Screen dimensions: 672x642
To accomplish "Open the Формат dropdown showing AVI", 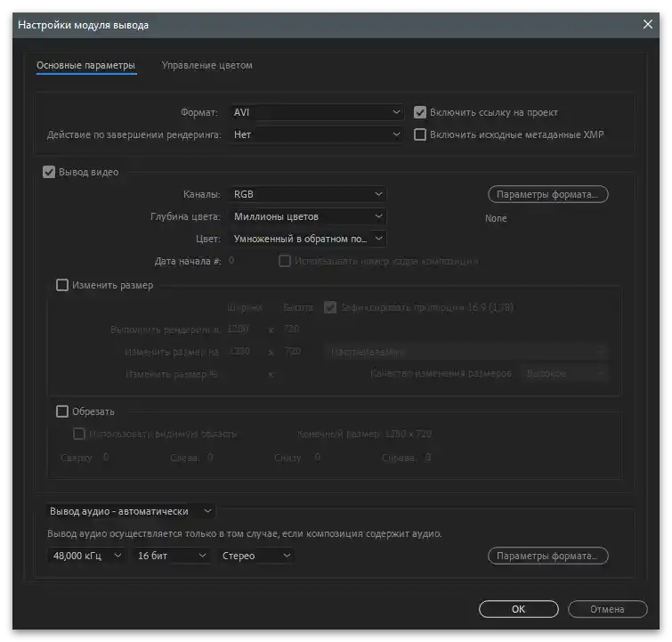I will (x=316, y=112).
